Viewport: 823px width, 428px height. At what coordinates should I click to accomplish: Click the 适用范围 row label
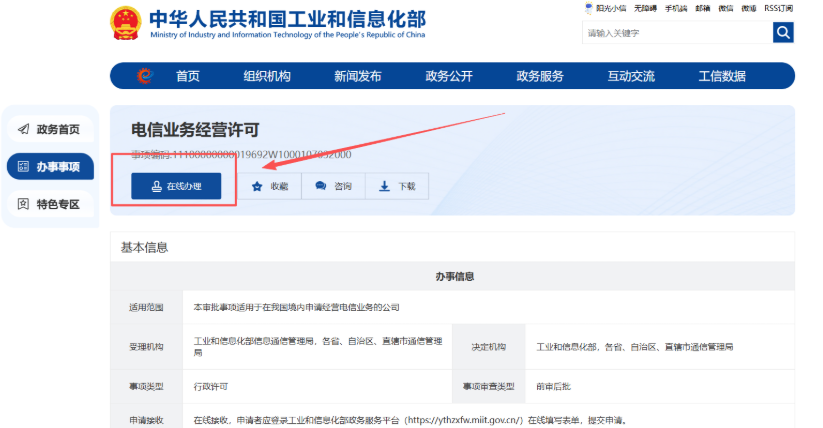pyautogui.click(x=146, y=307)
